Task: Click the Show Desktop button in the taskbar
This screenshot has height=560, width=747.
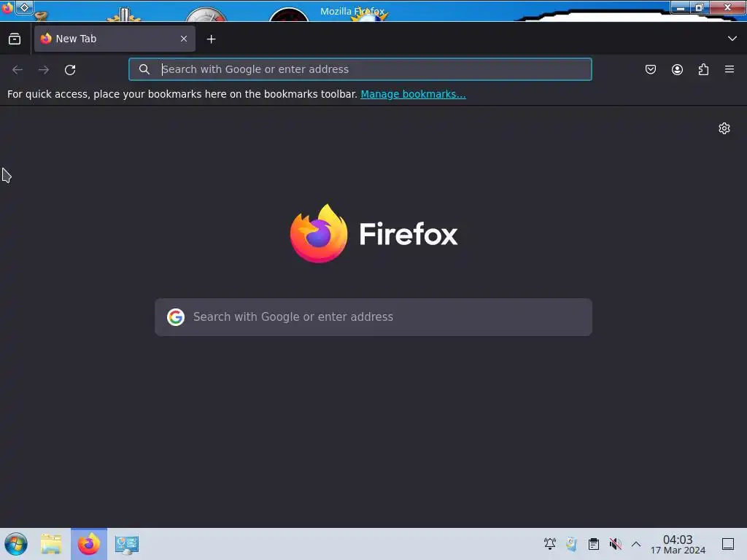Action: [728, 544]
